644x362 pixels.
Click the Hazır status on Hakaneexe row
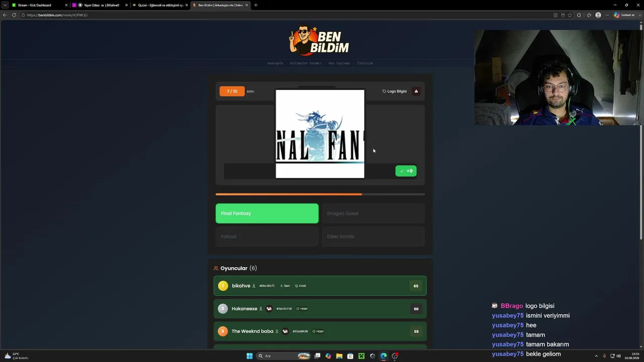pyautogui.click(x=302, y=309)
